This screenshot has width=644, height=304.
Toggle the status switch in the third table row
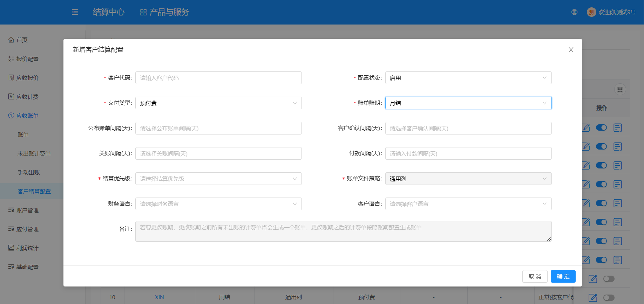pyautogui.click(x=602, y=165)
